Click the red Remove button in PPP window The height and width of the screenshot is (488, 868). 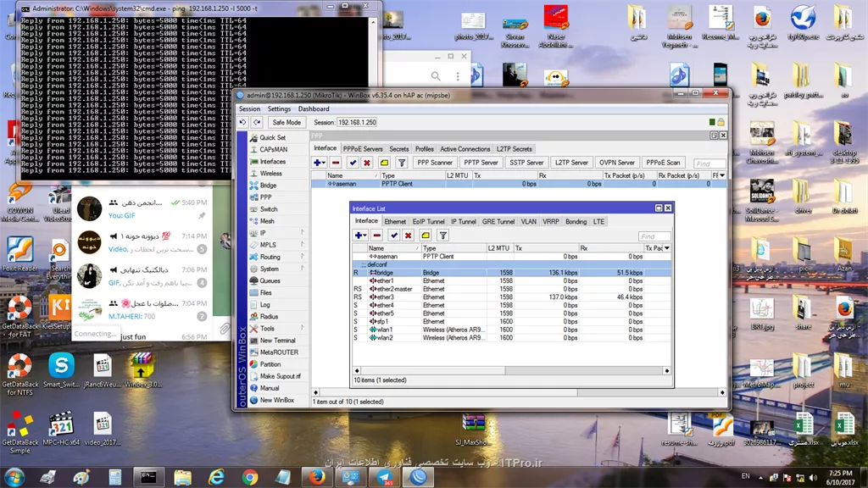336,163
